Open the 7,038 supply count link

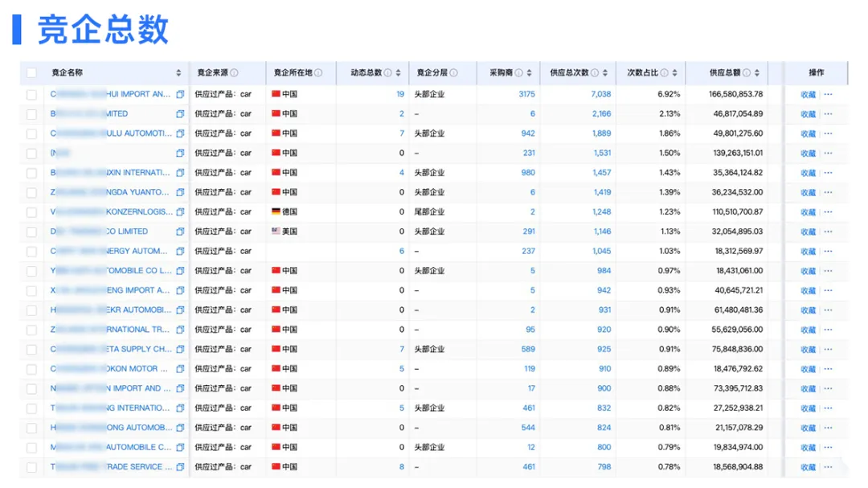pyautogui.click(x=600, y=94)
